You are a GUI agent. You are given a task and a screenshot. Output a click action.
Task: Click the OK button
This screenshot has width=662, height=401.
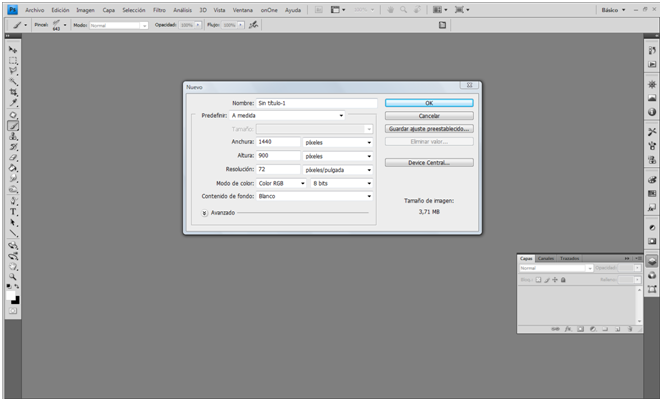429,102
